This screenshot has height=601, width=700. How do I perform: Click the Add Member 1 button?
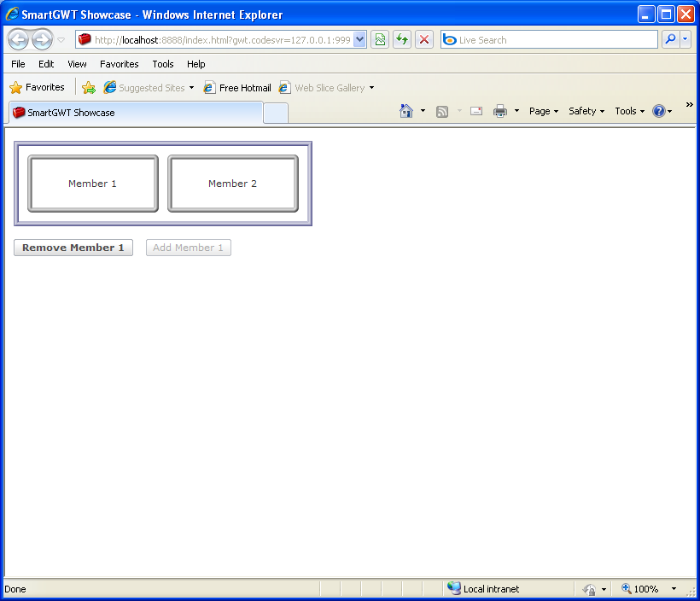(x=189, y=248)
